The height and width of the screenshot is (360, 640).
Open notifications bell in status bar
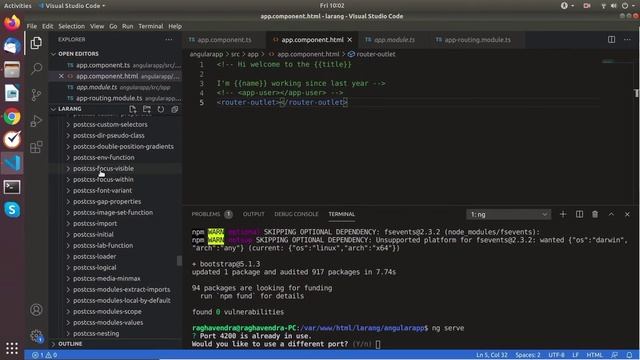coord(629,355)
